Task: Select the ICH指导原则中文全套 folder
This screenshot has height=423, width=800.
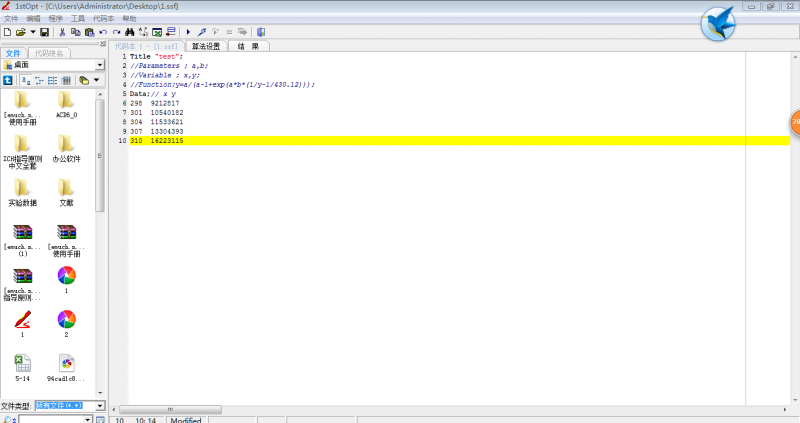Action: (22, 152)
